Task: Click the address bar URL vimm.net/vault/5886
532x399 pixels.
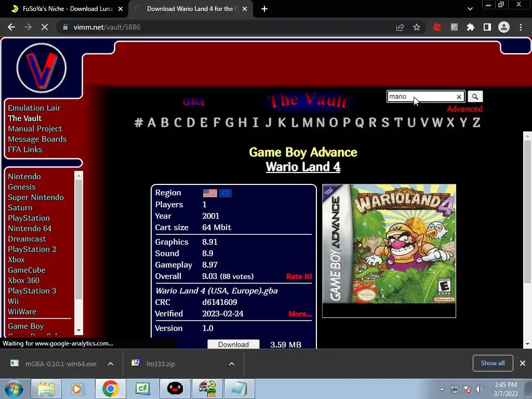Action: [x=107, y=27]
